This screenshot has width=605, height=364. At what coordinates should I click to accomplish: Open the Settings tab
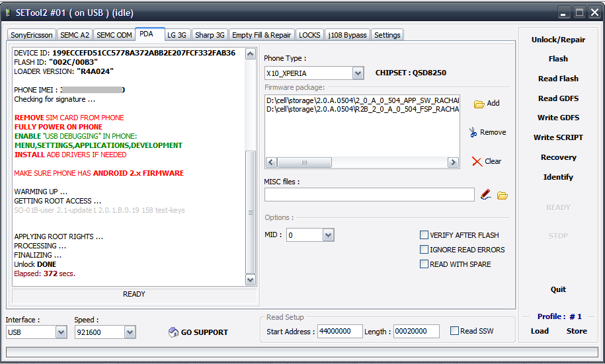(387, 35)
